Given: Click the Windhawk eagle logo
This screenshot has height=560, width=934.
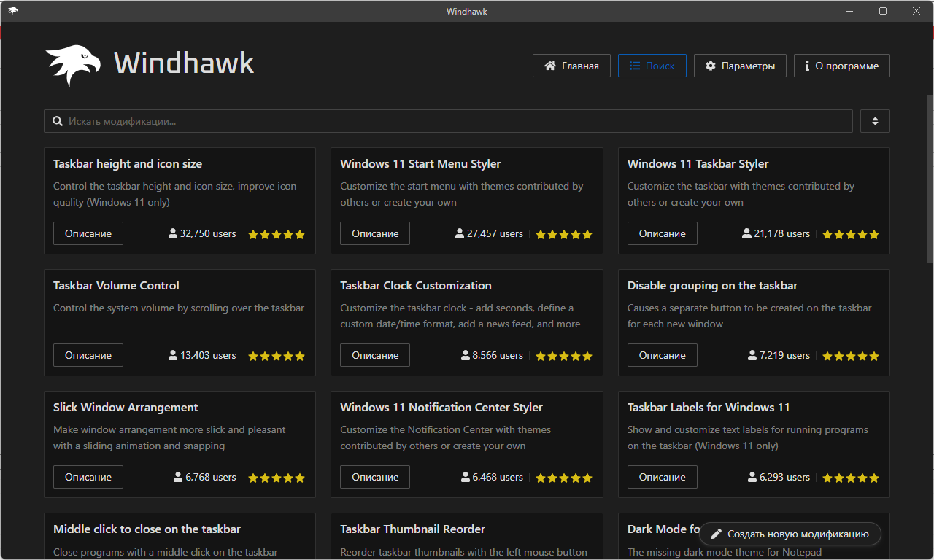Looking at the screenshot, I should (x=74, y=65).
